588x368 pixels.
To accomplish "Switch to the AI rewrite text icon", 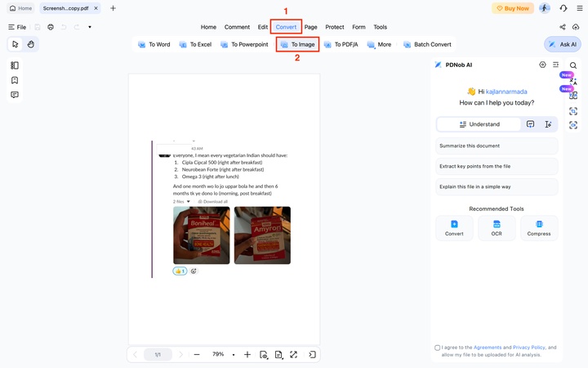I will click(x=548, y=124).
